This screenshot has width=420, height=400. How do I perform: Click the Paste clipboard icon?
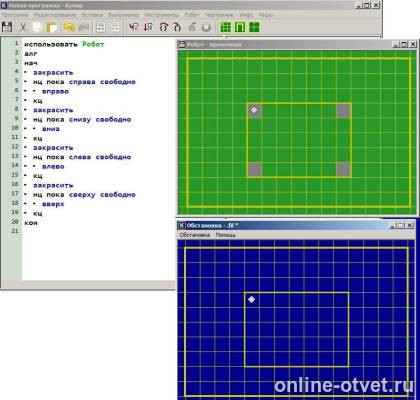tap(52, 27)
